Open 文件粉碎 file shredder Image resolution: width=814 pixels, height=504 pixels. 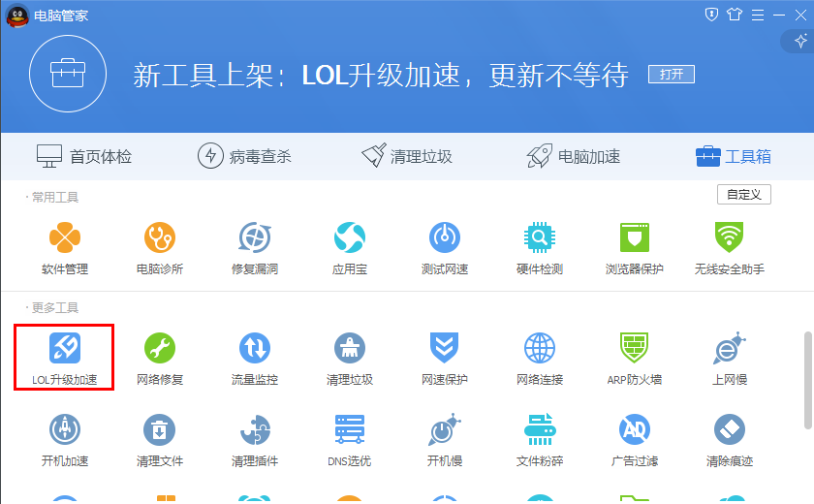pyautogui.click(x=540, y=440)
